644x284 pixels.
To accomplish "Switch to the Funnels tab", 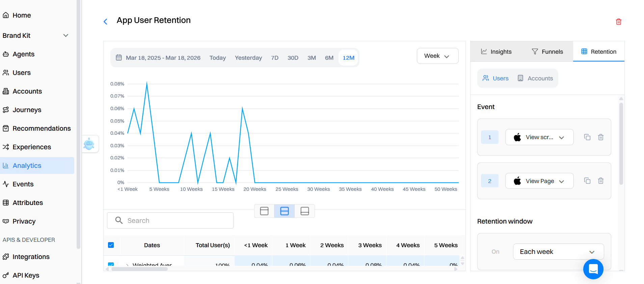I will pos(547,52).
